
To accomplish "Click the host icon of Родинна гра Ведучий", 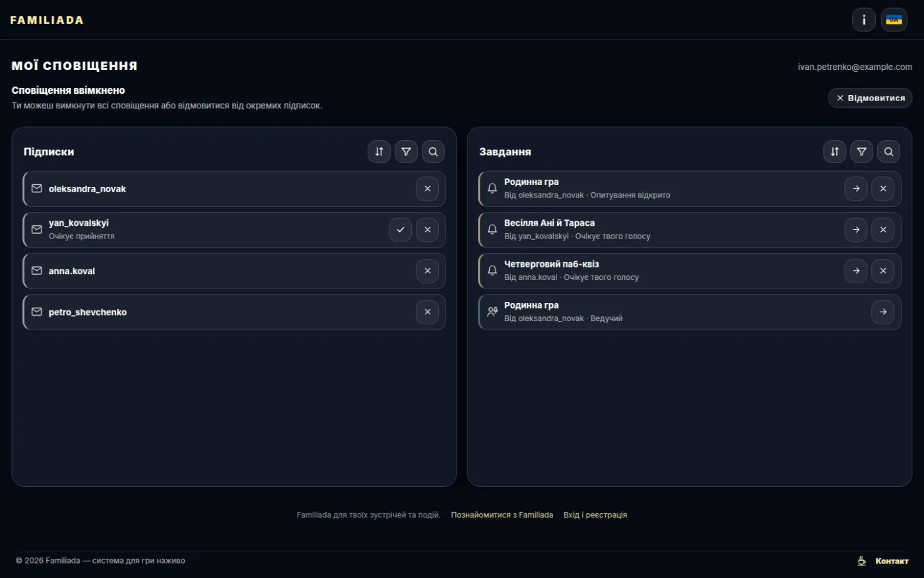I will (492, 312).
